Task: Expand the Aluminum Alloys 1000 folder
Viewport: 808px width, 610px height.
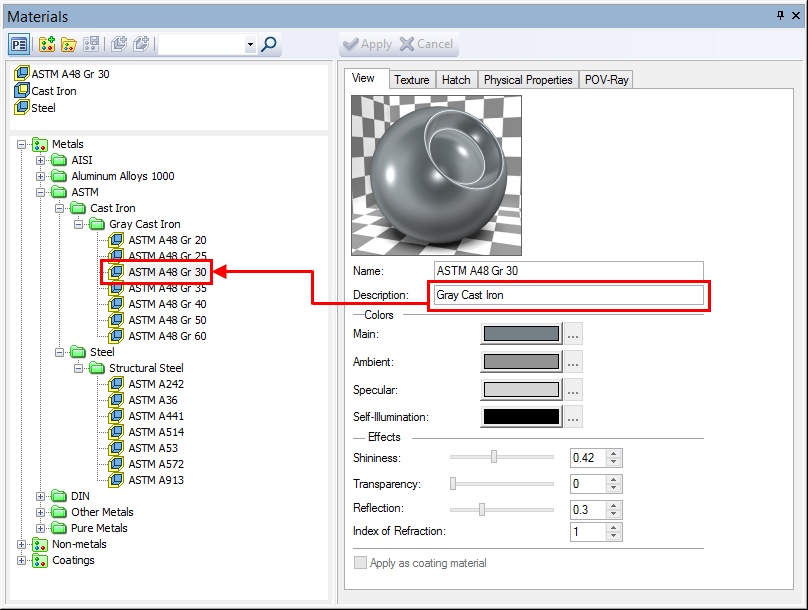Action: (41, 176)
